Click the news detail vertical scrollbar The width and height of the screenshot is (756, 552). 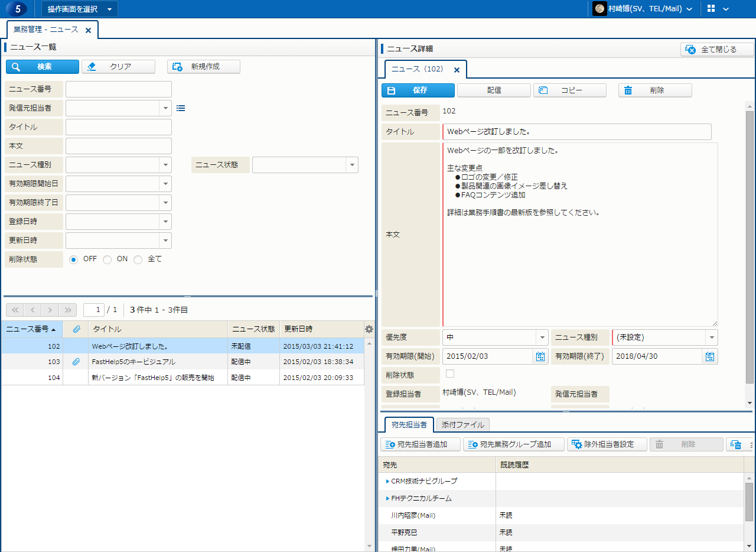pos(750,248)
